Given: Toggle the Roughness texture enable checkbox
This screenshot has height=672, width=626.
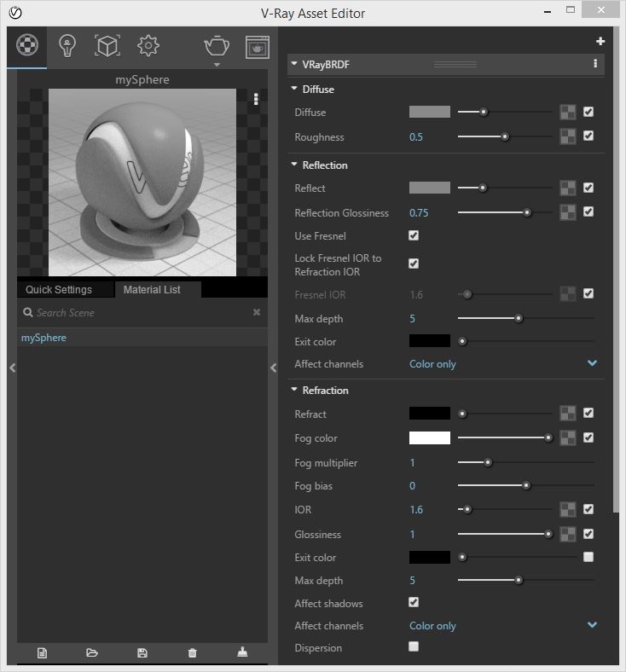Looking at the screenshot, I should tap(588, 136).
